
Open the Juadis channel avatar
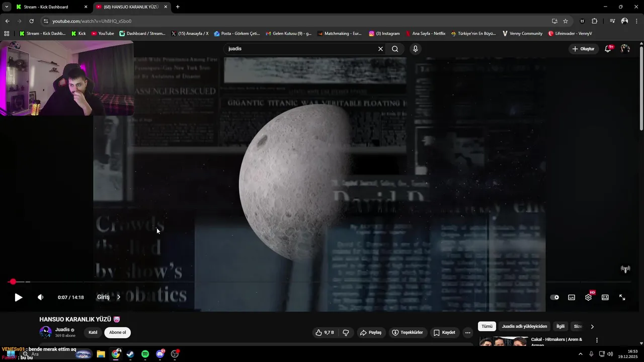click(45, 332)
